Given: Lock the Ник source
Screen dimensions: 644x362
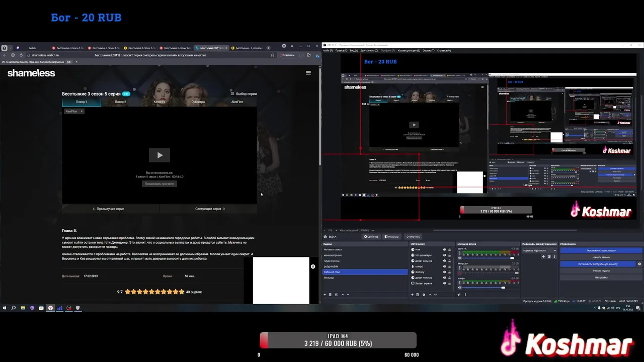Looking at the screenshot, I should 449,249.
